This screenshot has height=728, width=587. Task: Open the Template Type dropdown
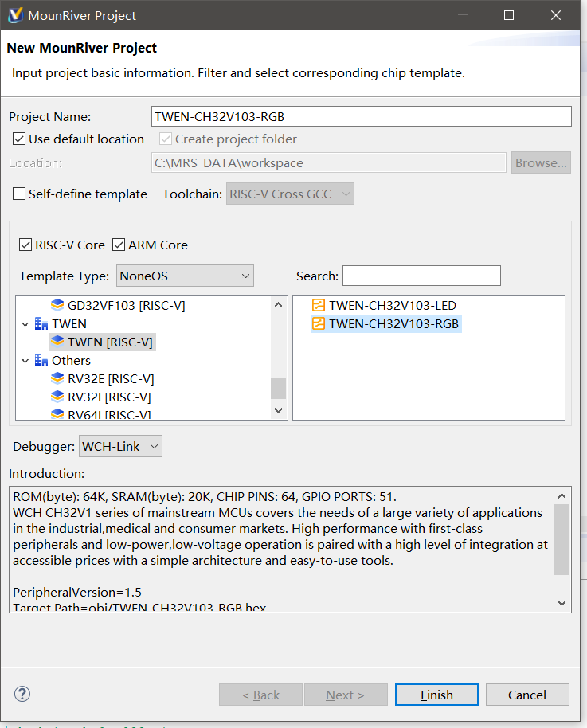tap(185, 276)
